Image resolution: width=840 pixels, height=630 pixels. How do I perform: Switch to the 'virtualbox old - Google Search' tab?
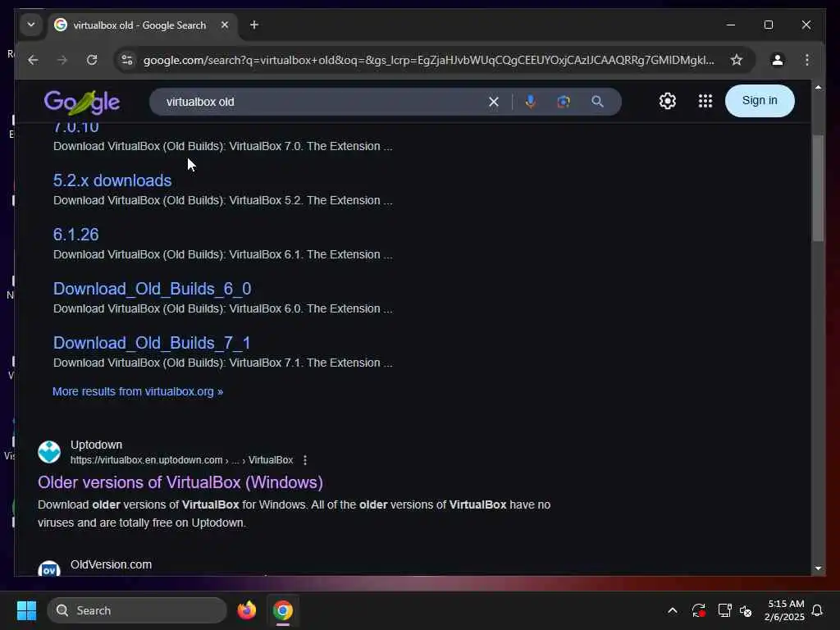[x=139, y=25]
